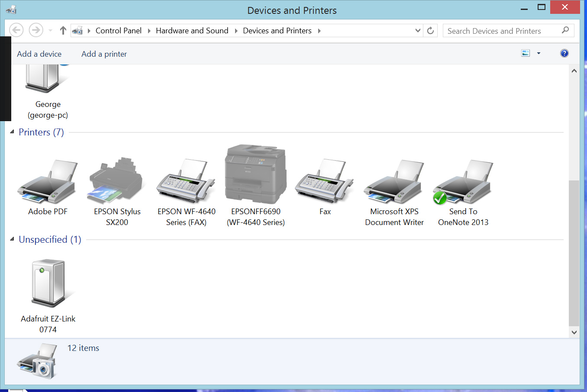The width and height of the screenshot is (587, 392).
Task: Click the change view icon in toolbar
Action: point(526,53)
